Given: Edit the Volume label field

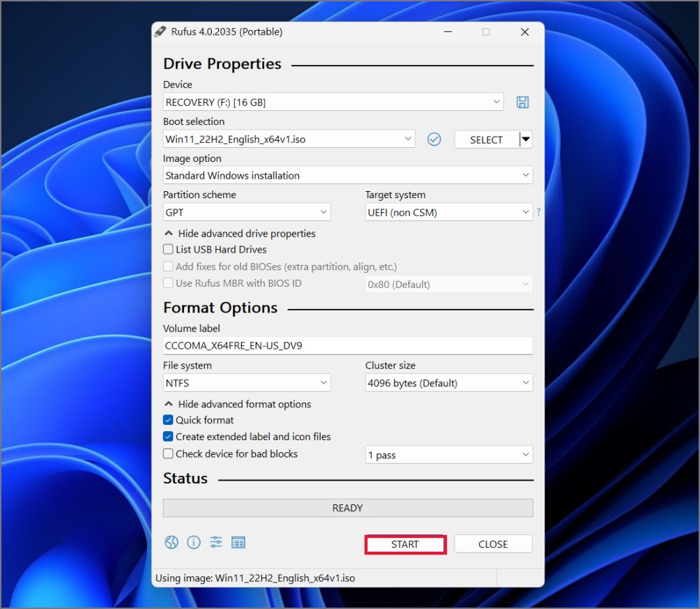Looking at the screenshot, I should point(347,345).
